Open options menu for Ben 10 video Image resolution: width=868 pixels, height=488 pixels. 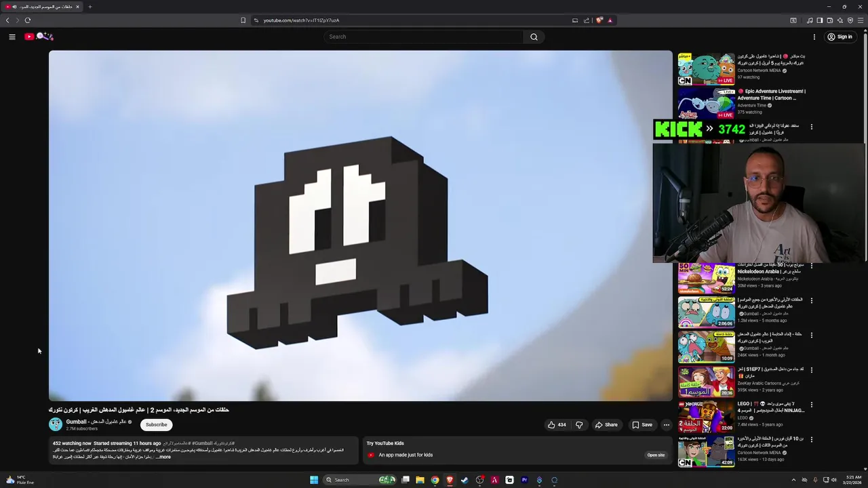(812, 439)
